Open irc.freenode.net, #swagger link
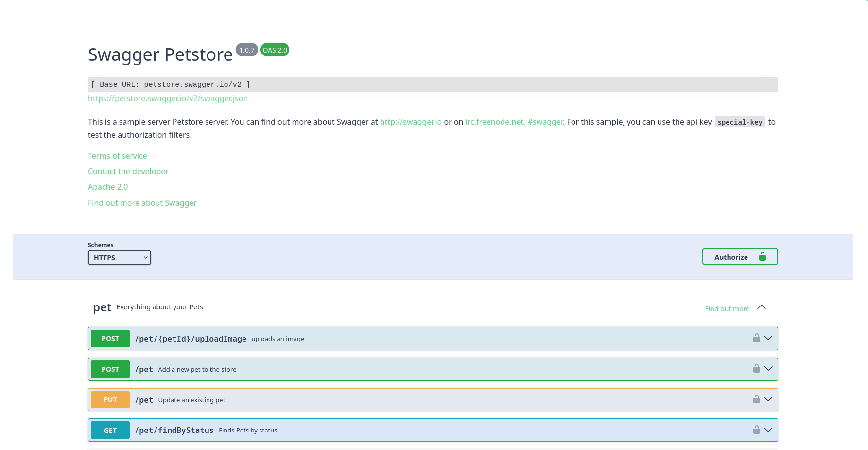 coord(514,122)
